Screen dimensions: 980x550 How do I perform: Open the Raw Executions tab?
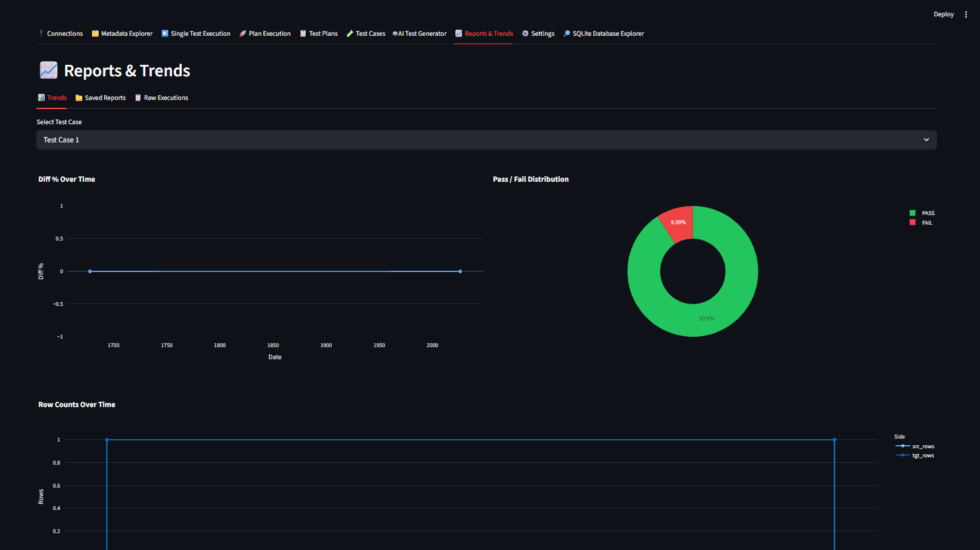coord(162,98)
